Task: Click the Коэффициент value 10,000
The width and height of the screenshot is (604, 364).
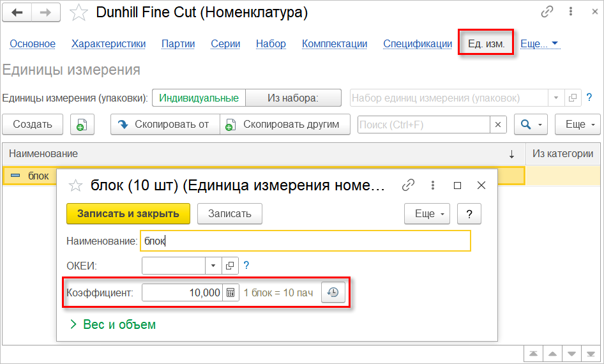Action: [x=182, y=292]
